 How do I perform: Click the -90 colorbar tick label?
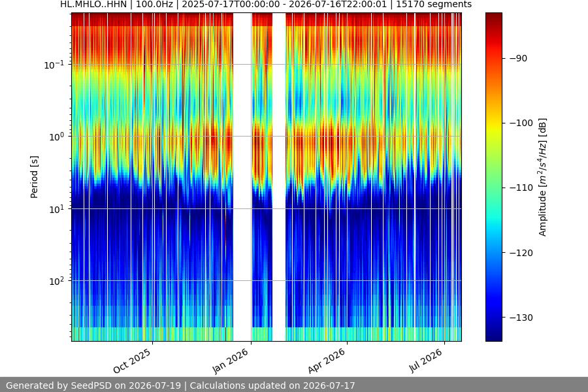pos(518,59)
